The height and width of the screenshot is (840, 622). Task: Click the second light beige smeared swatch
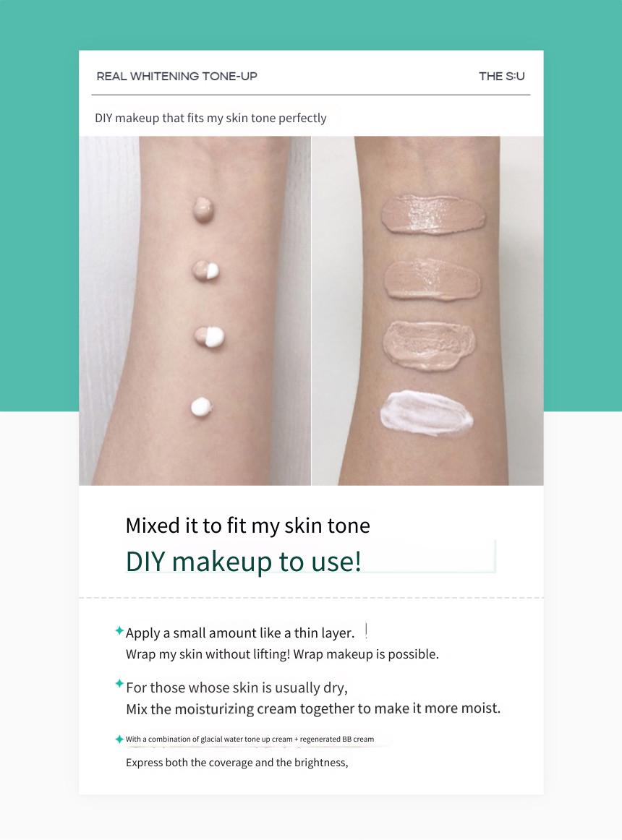(x=433, y=280)
